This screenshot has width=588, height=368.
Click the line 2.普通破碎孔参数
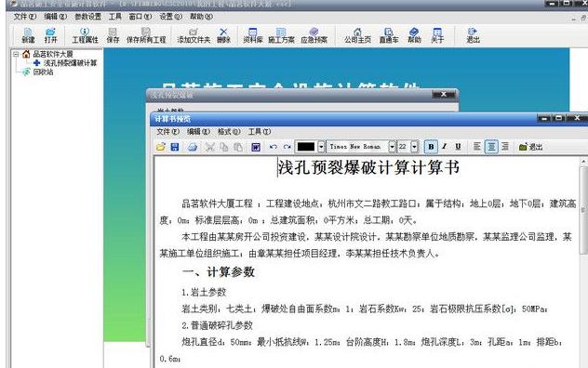[217, 325]
